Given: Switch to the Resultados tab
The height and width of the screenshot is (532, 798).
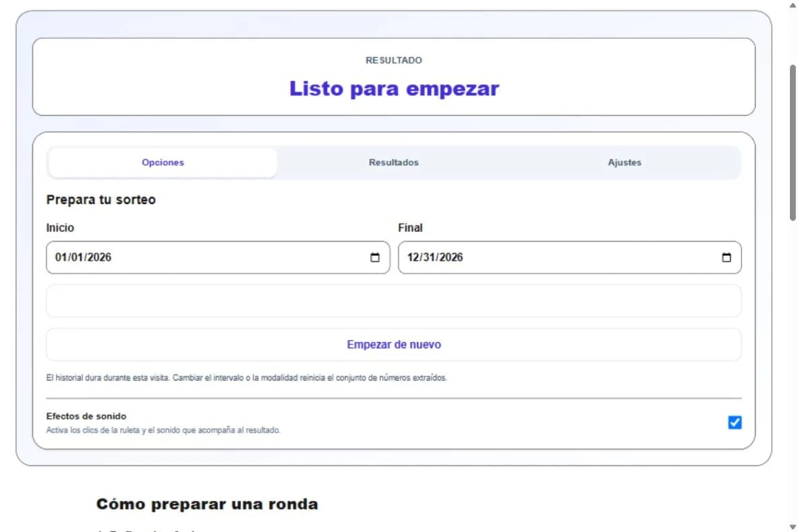Looking at the screenshot, I should 393,162.
